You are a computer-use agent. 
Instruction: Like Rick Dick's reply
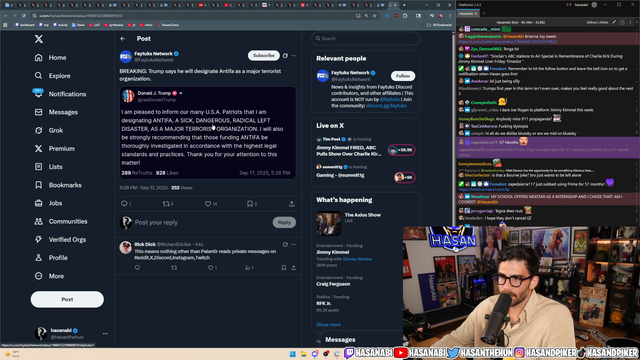(x=211, y=268)
